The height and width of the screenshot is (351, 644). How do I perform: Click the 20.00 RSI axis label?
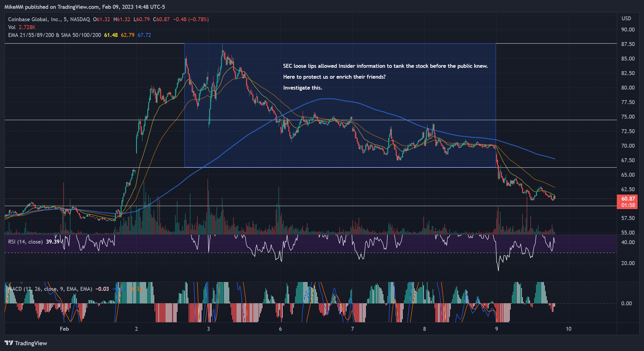click(x=628, y=263)
